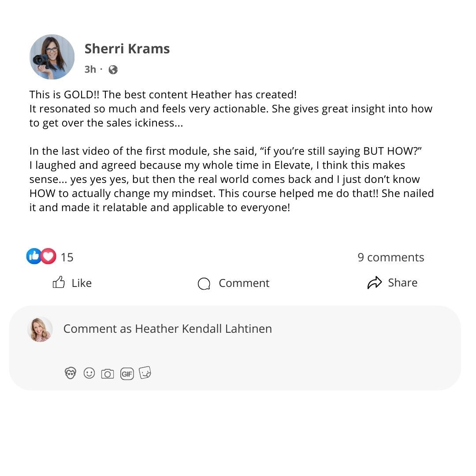Click the red heart reaction icon
This screenshot has height=476, width=476.
tap(48, 256)
